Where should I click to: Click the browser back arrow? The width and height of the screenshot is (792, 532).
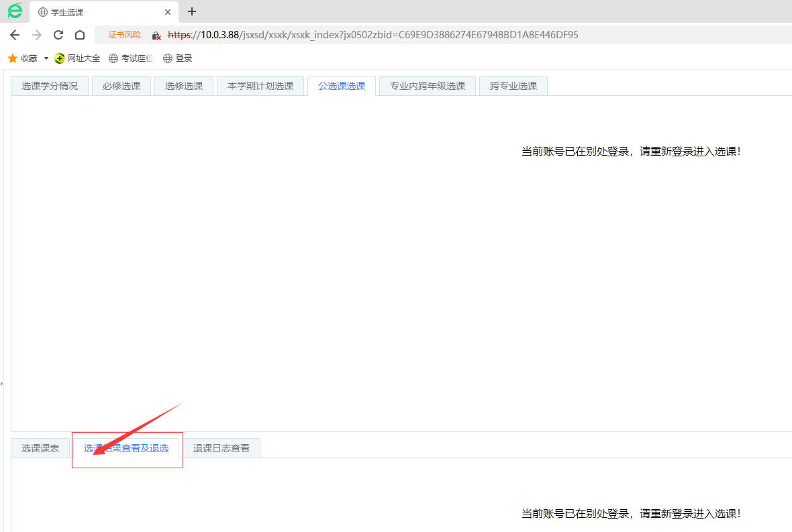pos(15,35)
